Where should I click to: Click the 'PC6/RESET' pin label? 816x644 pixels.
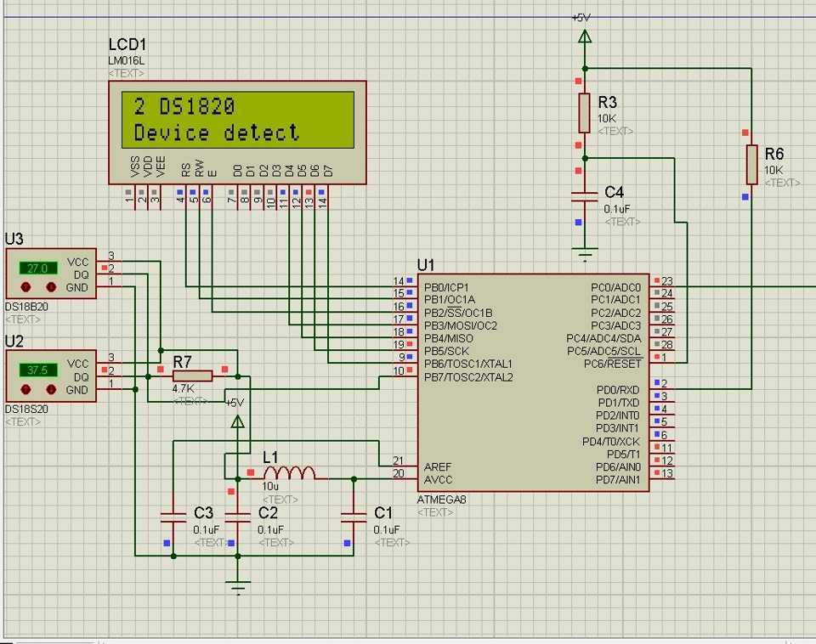coord(613,364)
